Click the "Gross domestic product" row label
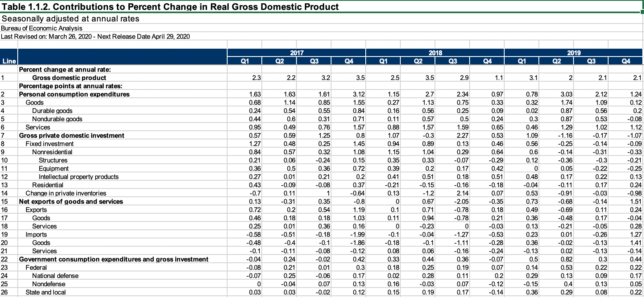 click(69, 78)
